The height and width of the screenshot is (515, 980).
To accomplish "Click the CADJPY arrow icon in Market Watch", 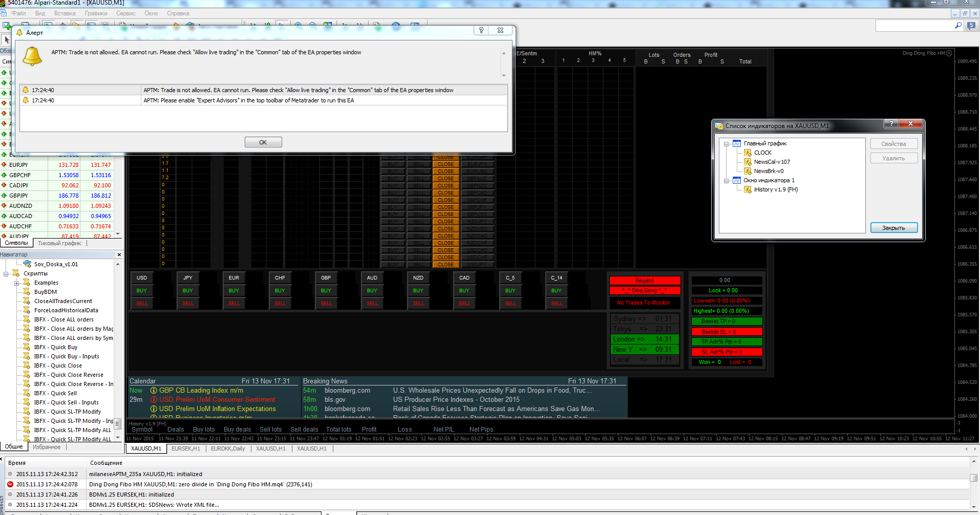I will [4, 185].
